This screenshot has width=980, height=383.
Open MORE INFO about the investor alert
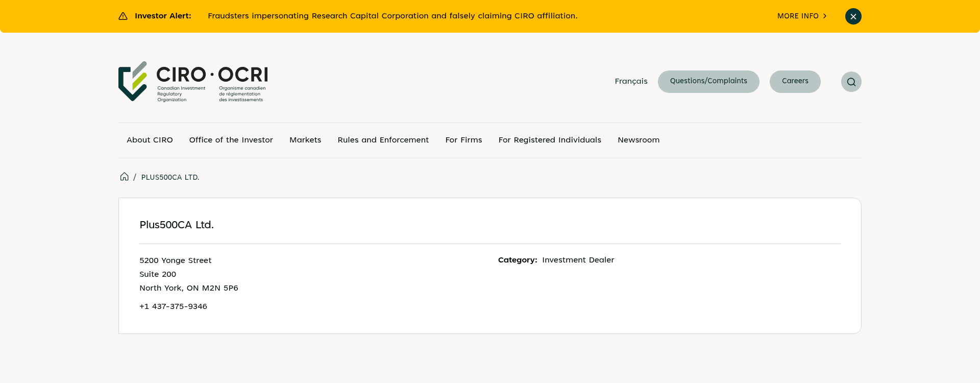coord(802,16)
